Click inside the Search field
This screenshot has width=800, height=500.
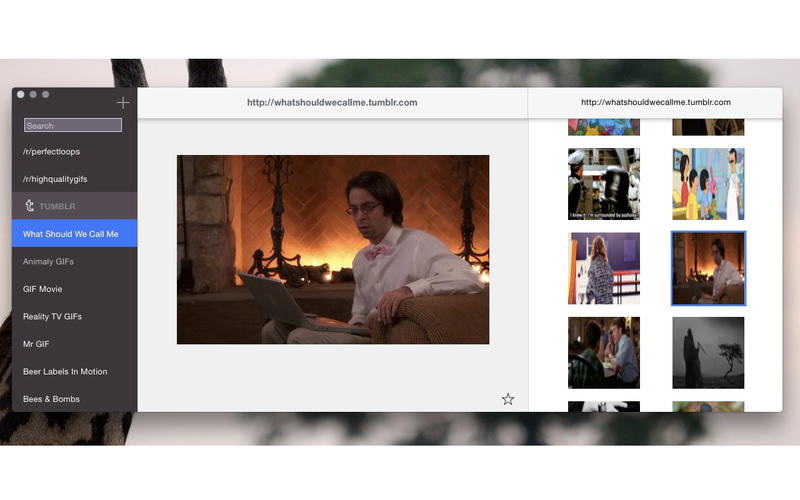coord(73,126)
